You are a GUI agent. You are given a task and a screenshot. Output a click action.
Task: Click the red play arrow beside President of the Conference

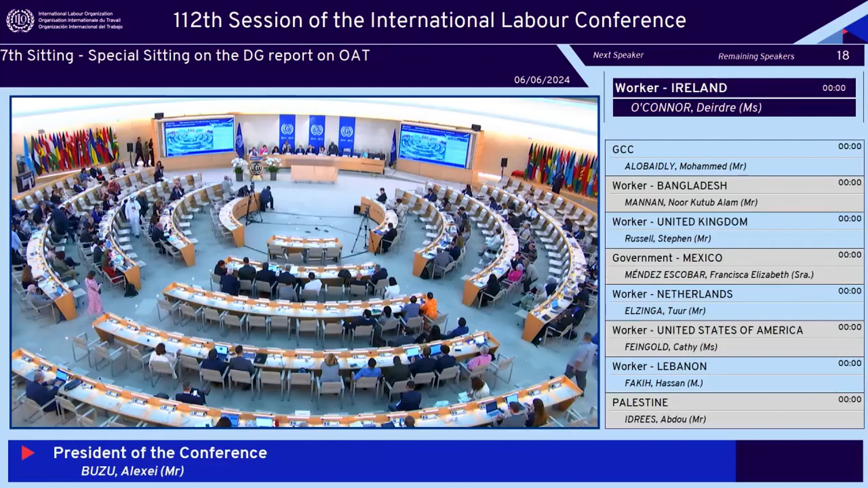coord(27,453)
